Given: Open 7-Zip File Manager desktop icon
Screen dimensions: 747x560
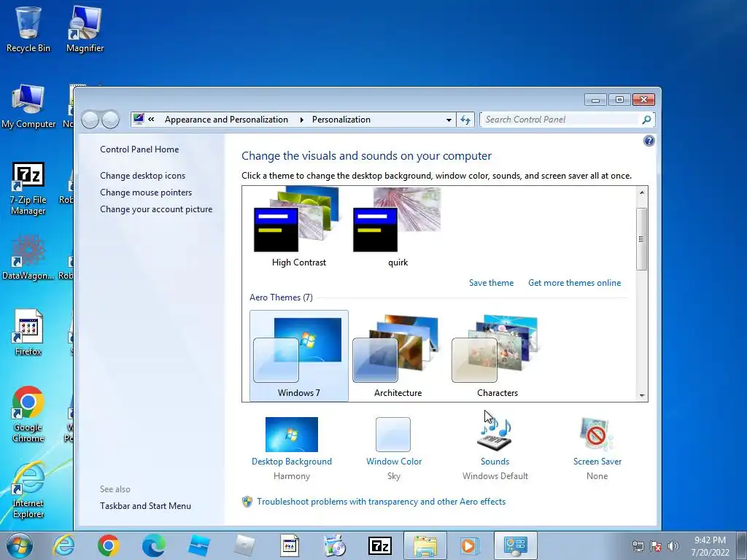Looking at the screenshot, I should 28,189.
